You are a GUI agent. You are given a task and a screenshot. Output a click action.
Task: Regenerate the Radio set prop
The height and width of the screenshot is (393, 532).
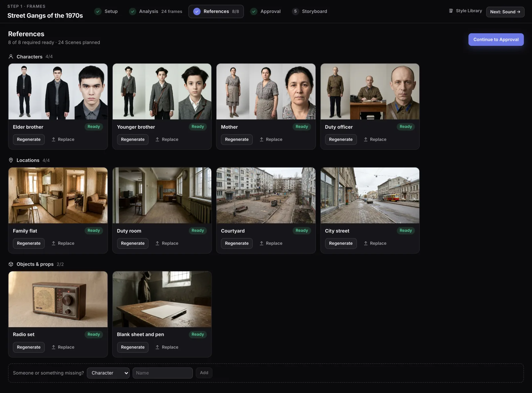click(x=29, y=347)
